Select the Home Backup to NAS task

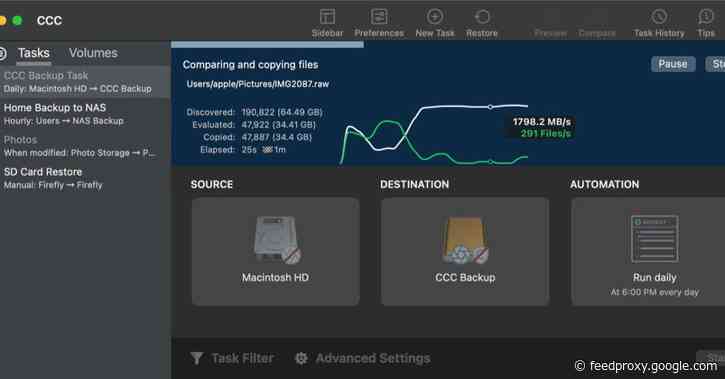tap(86, 114)
